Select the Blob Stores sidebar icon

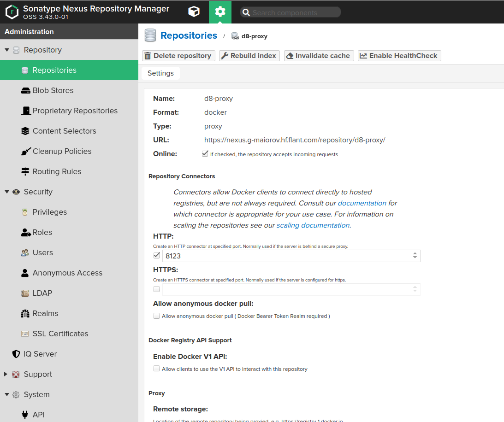(x=25, y=90)
